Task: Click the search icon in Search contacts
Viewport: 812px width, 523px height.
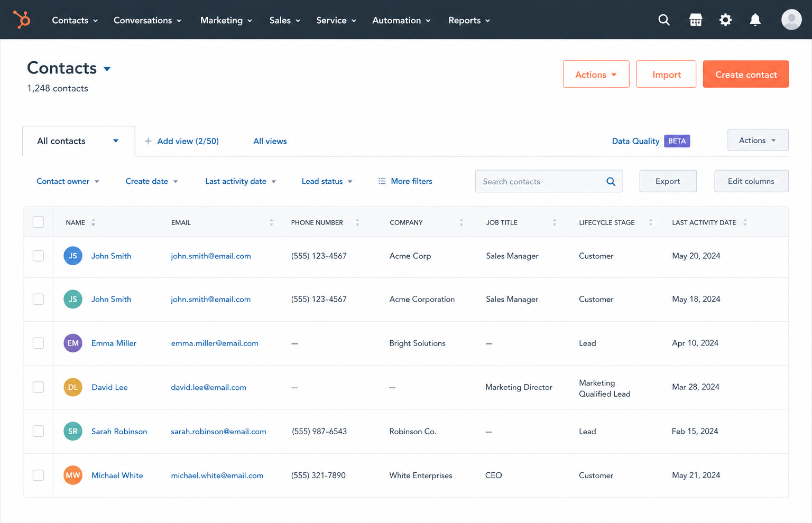Action: point(611,181)
